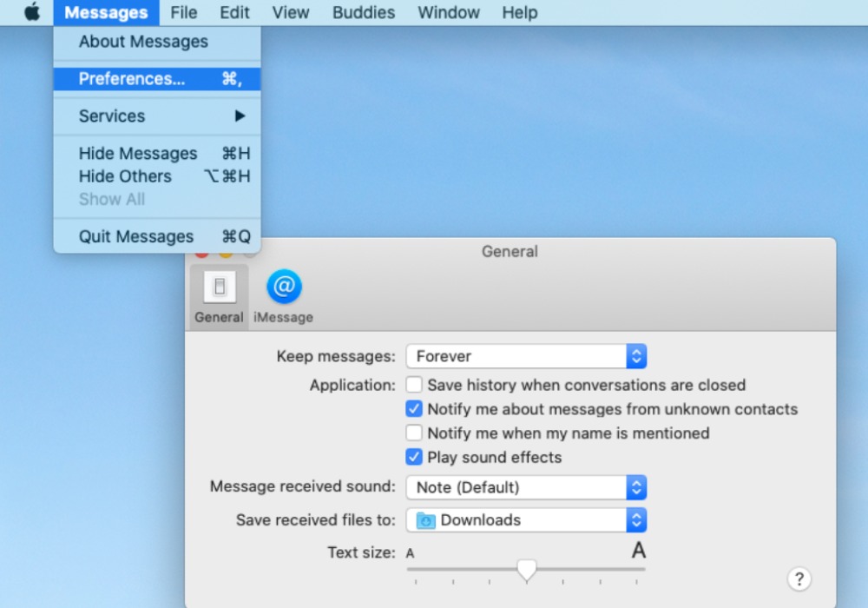The height and width of the screenshot is (608, 868).
Task: Click the Keep messages label
Action: click(336, 356)
